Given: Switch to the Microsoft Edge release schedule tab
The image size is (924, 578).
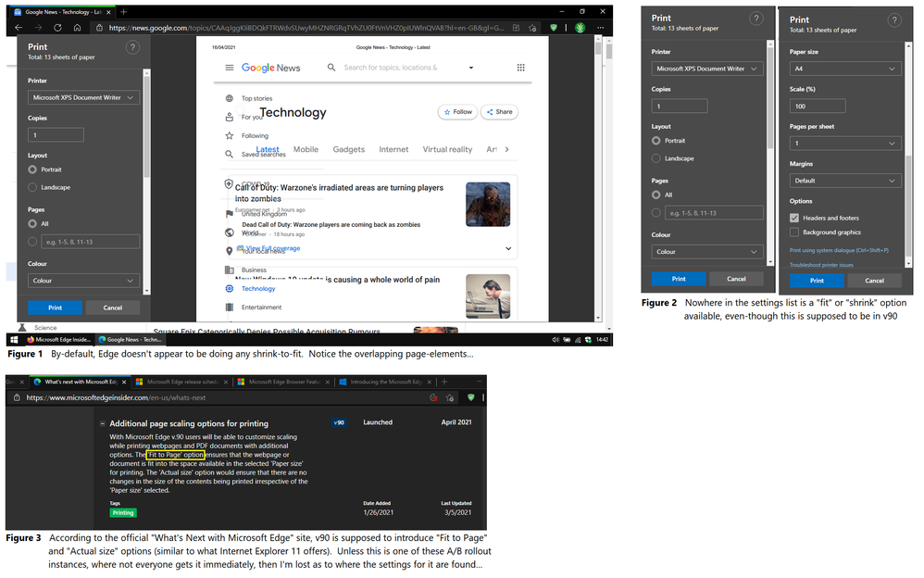Looking at the screenshot, I should coord(182,382).
